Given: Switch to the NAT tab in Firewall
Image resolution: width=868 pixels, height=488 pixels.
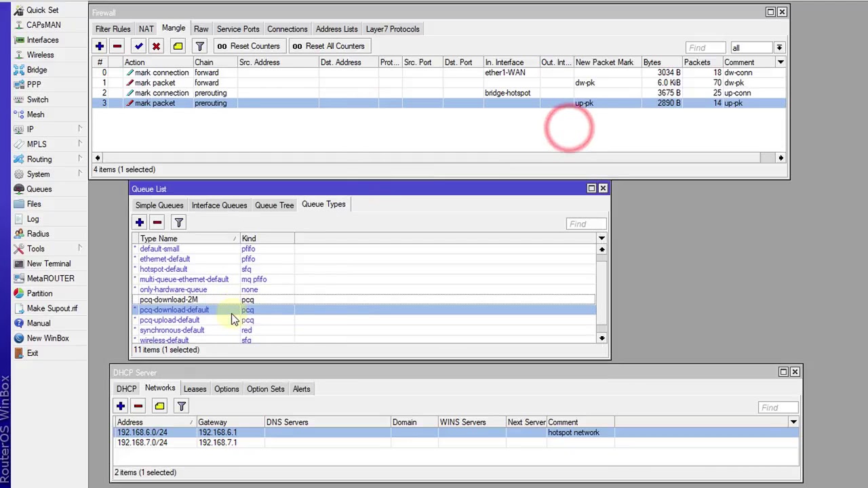Looking at the screenshot, I should coord(146,29).
